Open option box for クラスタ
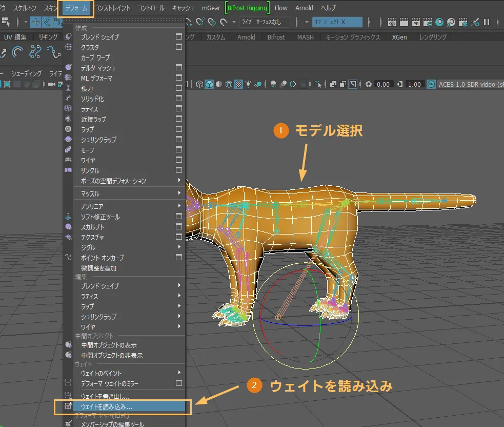Image resolution: width=504 pixels, height=427 pixels. click(179, 47)
